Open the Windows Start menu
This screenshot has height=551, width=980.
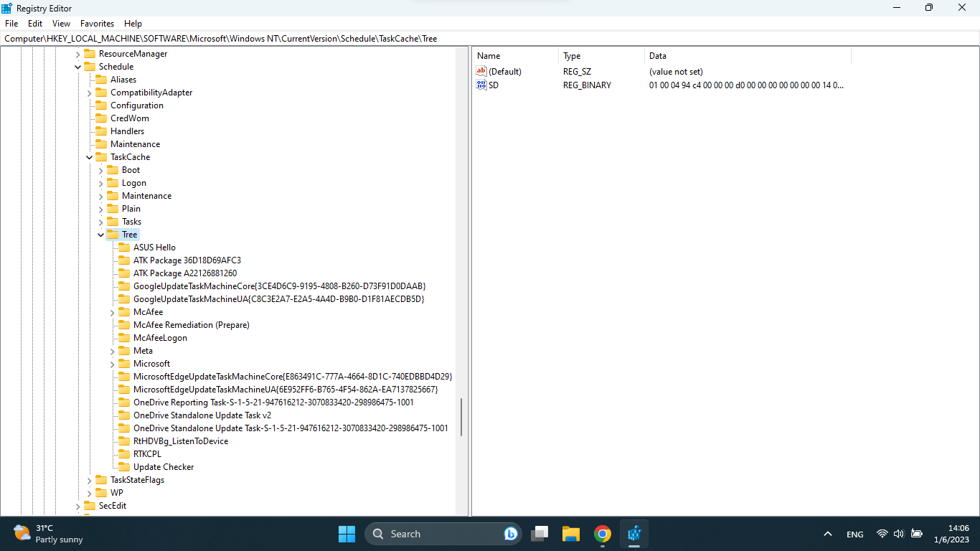click(347, 534)
